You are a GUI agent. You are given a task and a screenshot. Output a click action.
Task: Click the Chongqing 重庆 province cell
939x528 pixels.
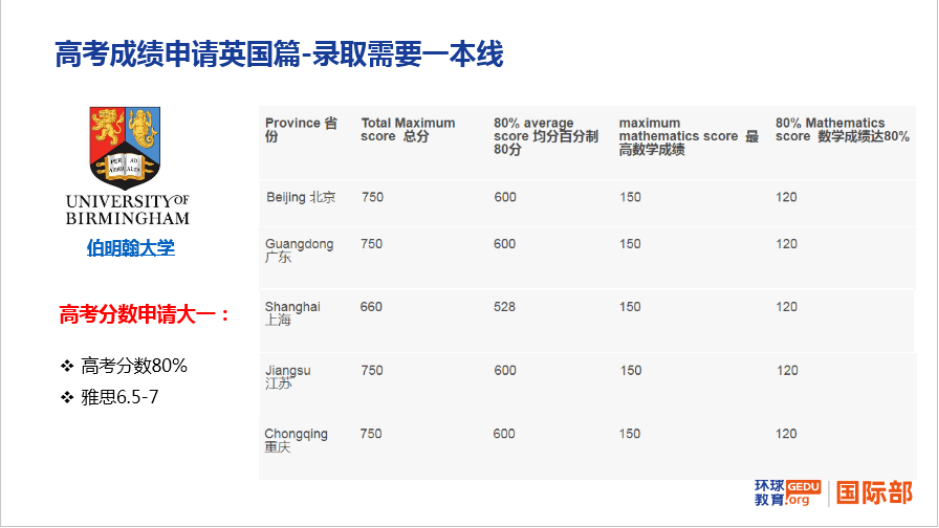(x=295, y=440)
